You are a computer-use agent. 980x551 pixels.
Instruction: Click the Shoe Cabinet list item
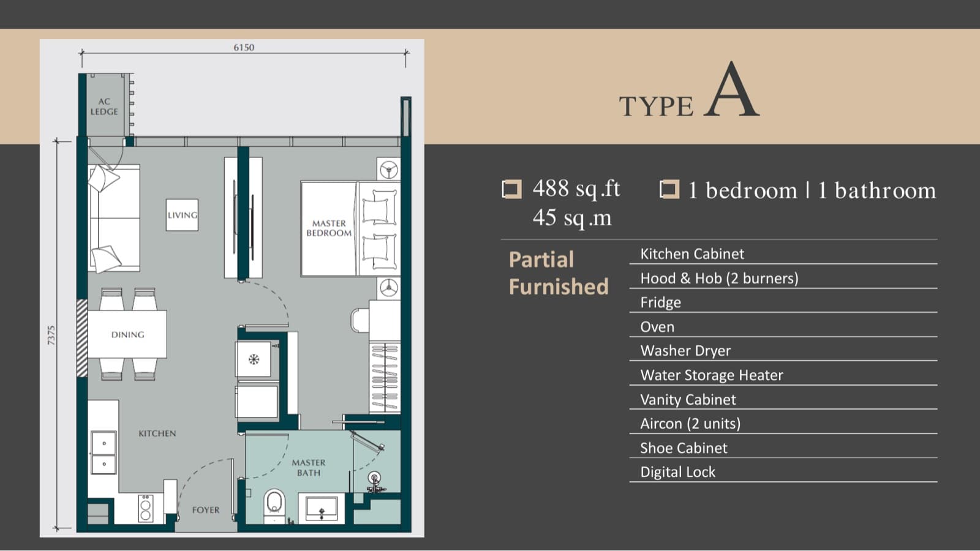[x=684, y=448]
